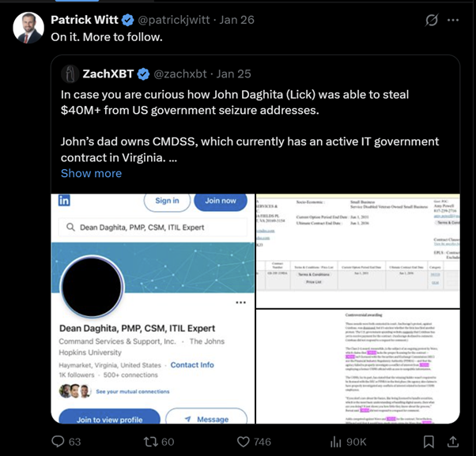Click the LinkedIn Message button
Image resolution: width=476 pixels, height=456 pixels.
pos(207,419)
